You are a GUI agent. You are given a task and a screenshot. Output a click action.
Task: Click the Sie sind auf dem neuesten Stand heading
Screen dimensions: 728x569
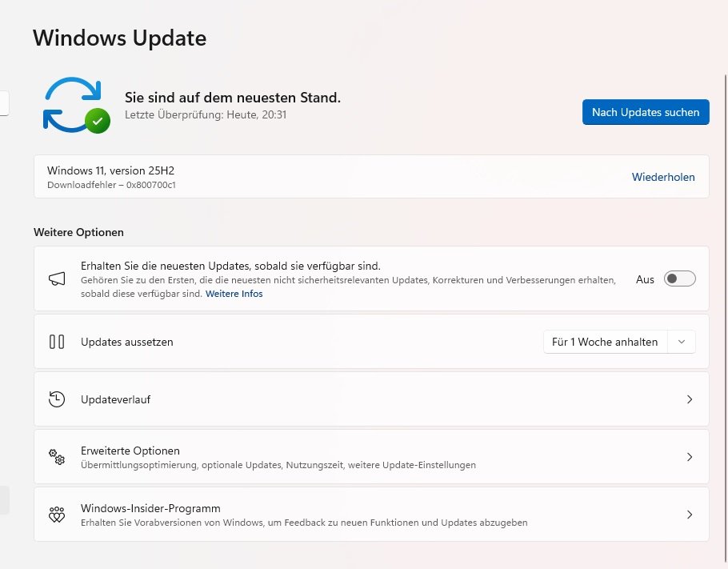tap(233, 98)
